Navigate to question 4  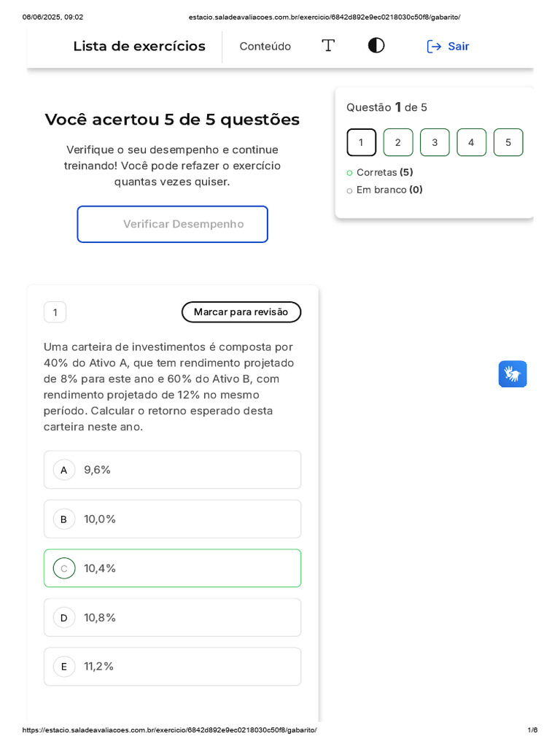tap(471, 142)
